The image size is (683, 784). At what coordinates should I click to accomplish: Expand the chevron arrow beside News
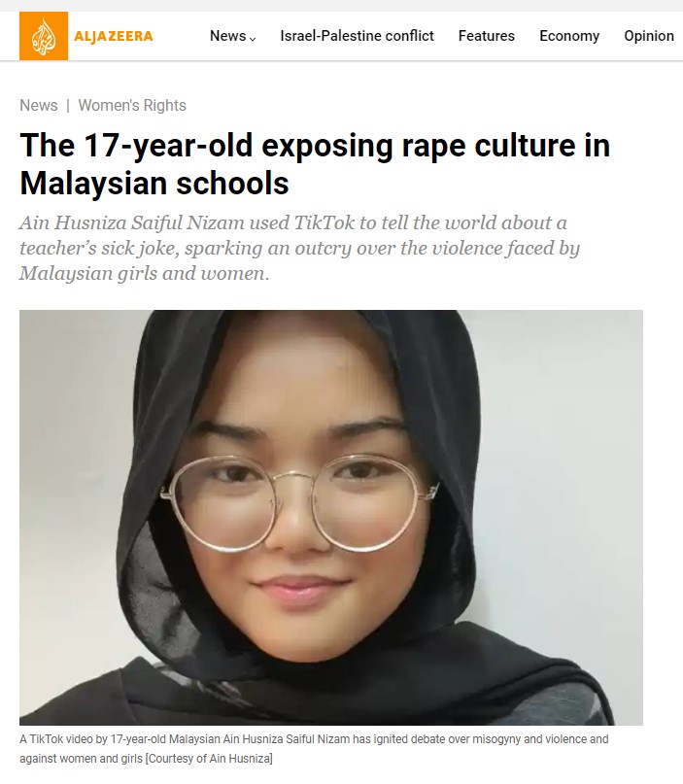tap(253, 39)
